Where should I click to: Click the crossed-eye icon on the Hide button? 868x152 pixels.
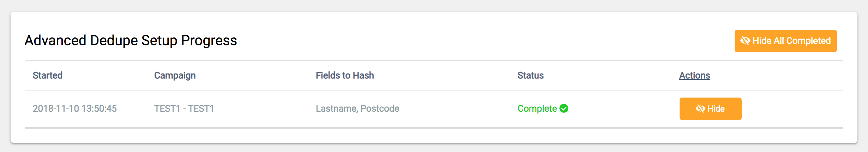point(700,109)
